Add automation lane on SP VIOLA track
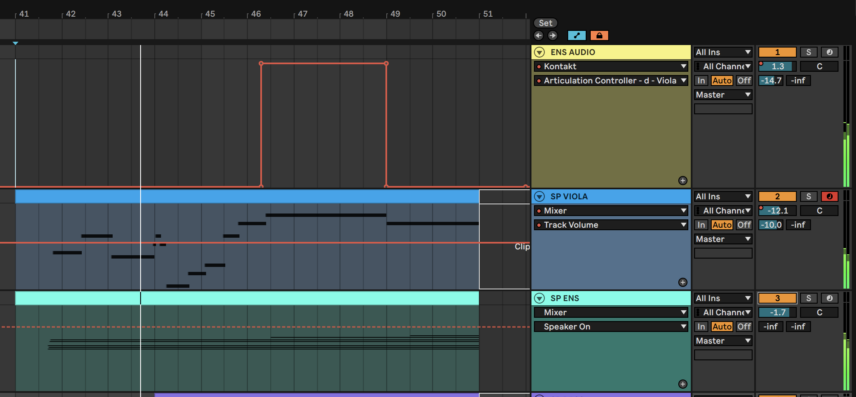Image resolution: width=856 pixels, height=397 pixels. (x=682, y=282)
